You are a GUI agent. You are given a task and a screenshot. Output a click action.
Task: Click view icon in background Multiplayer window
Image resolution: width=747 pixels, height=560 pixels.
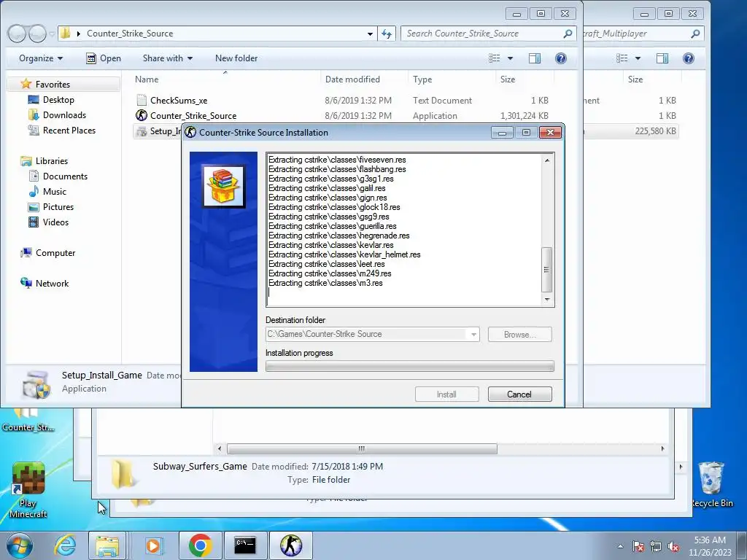[x=622, y=58]
